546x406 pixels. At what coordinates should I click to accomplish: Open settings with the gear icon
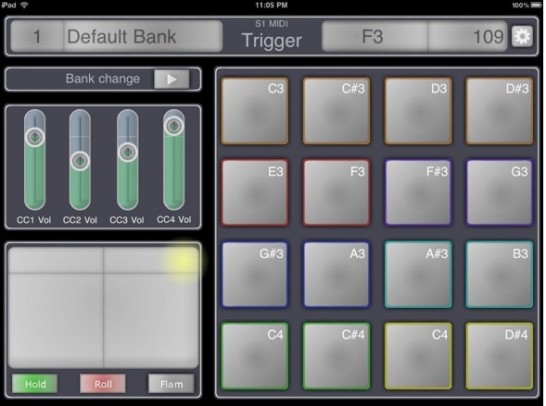pyautogui.click(x=522, y=36)
